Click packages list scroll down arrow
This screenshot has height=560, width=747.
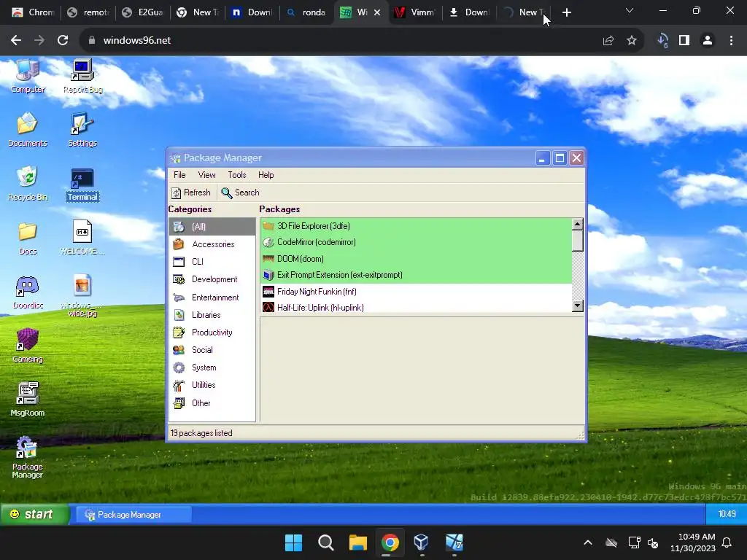click(578, 306)
